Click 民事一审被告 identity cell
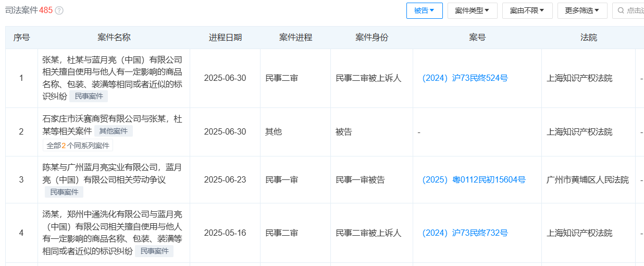Screen dimensions: 644x266 [x=361, y=180]
